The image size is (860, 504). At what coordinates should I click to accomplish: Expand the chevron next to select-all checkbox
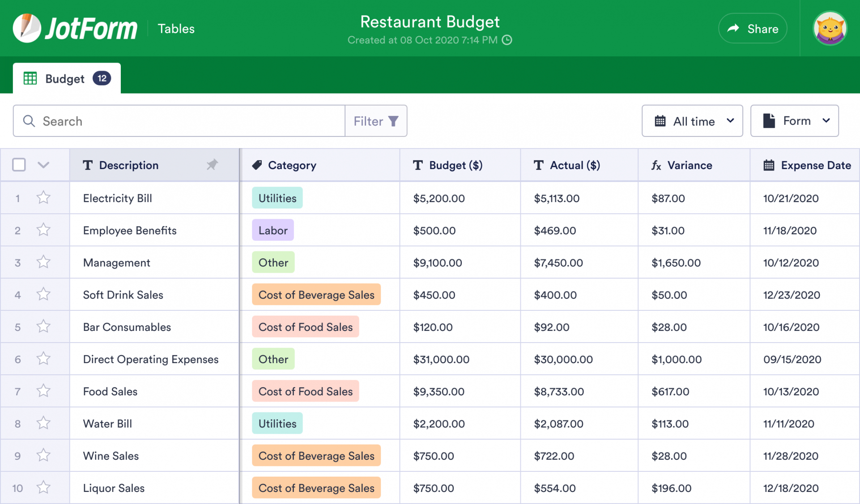click(x=43, y=165)
